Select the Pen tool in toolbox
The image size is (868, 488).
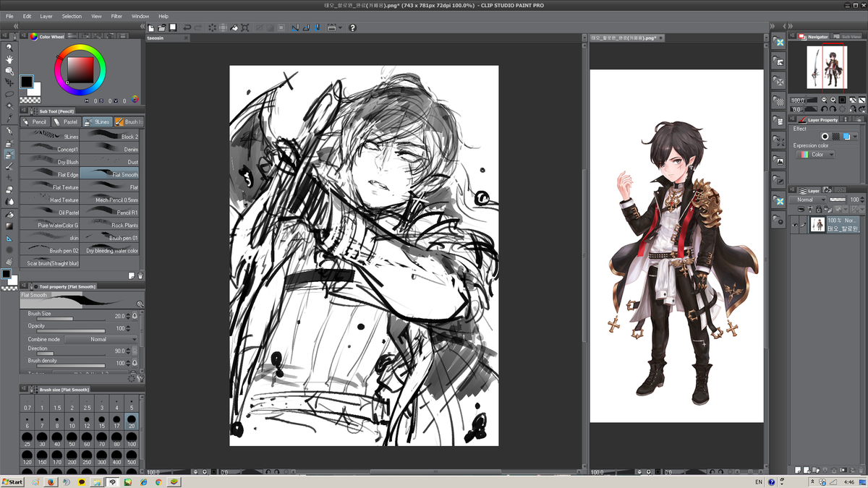(9, 131)
